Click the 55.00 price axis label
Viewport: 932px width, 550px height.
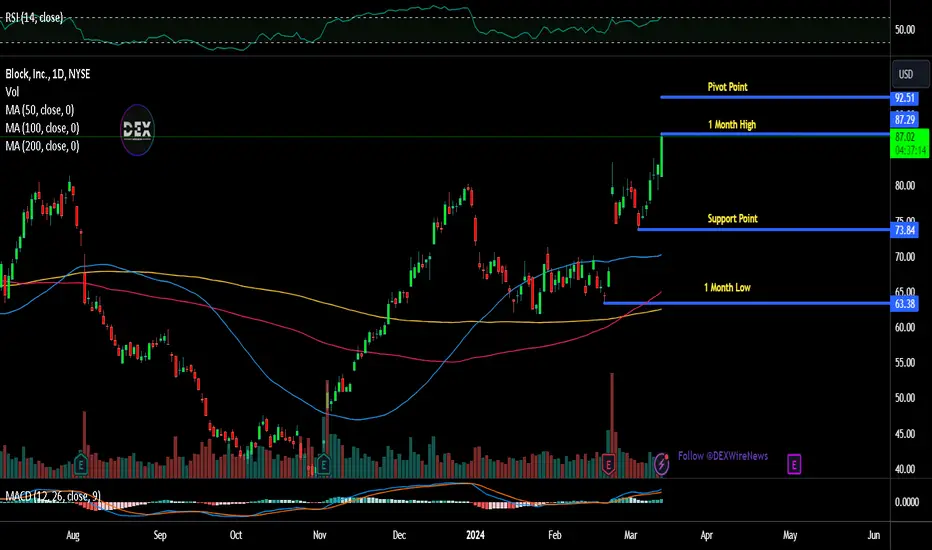coord(905,362)
